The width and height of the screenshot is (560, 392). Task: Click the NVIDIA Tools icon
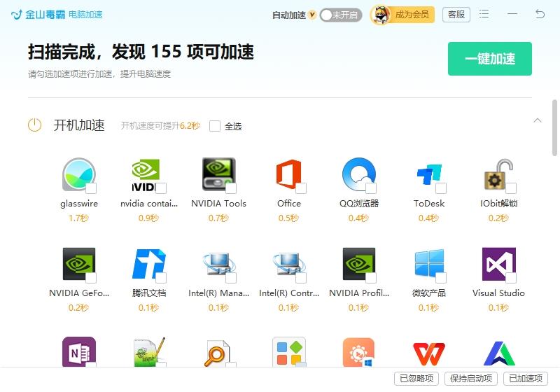[218, 174]
